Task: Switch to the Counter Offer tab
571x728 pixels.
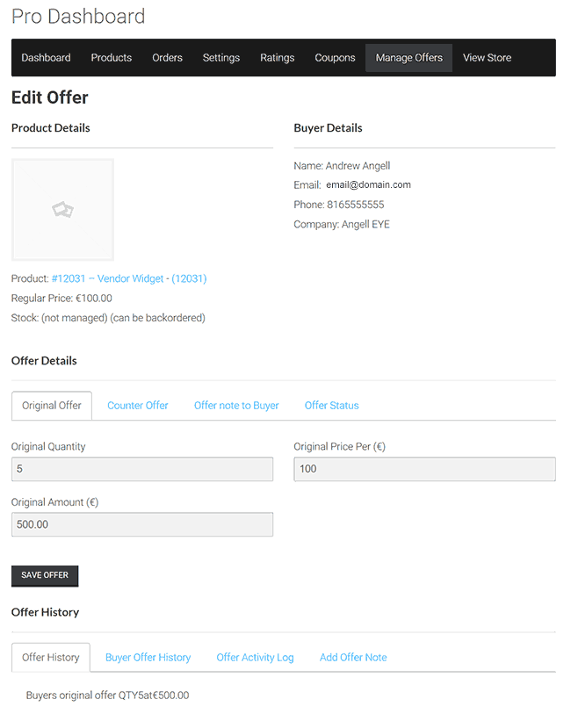Action: (138, 406)
